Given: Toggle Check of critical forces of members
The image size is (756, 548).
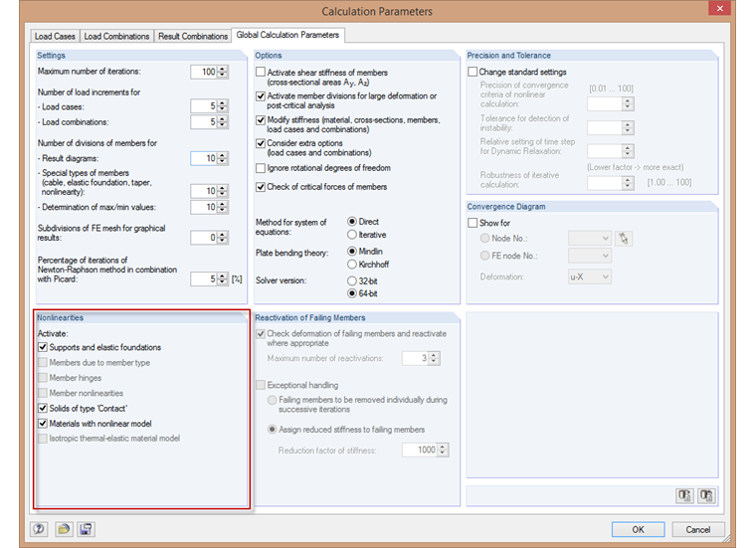Looking at the screenshot, I should [x=261, y=187].
